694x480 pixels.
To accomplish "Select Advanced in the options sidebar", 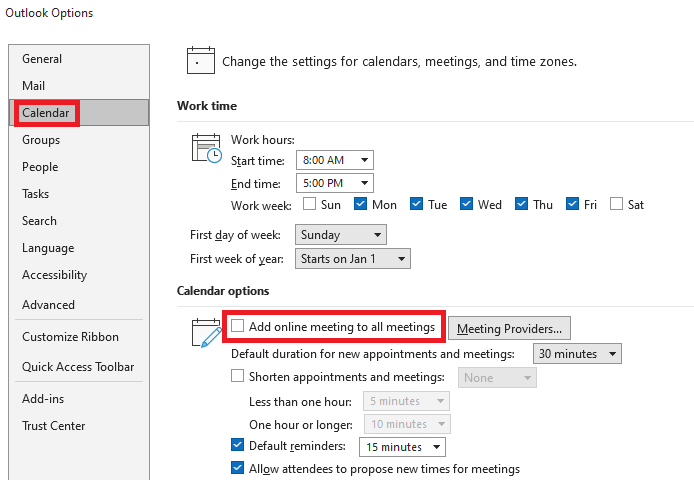I will (x=48, y=305).
